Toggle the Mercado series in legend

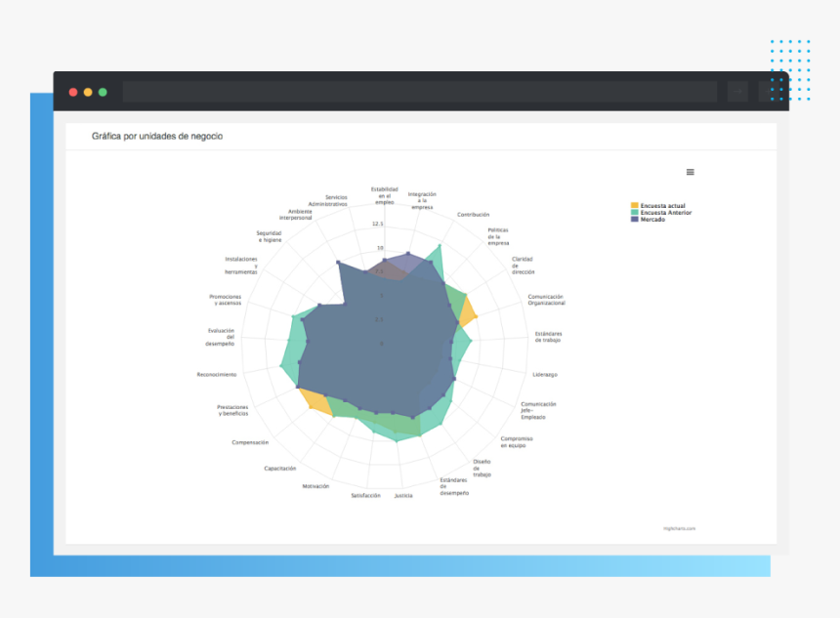coord(648,220)
